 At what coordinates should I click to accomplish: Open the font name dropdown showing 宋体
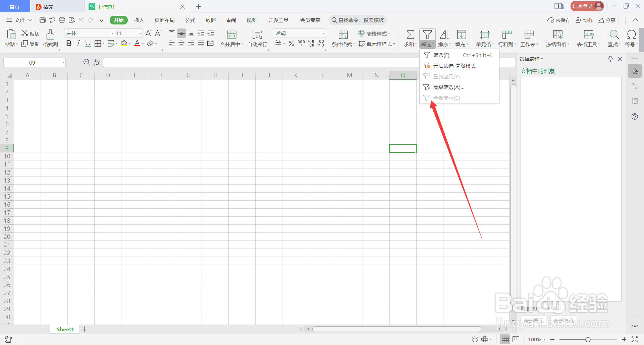tap(112, 33)
